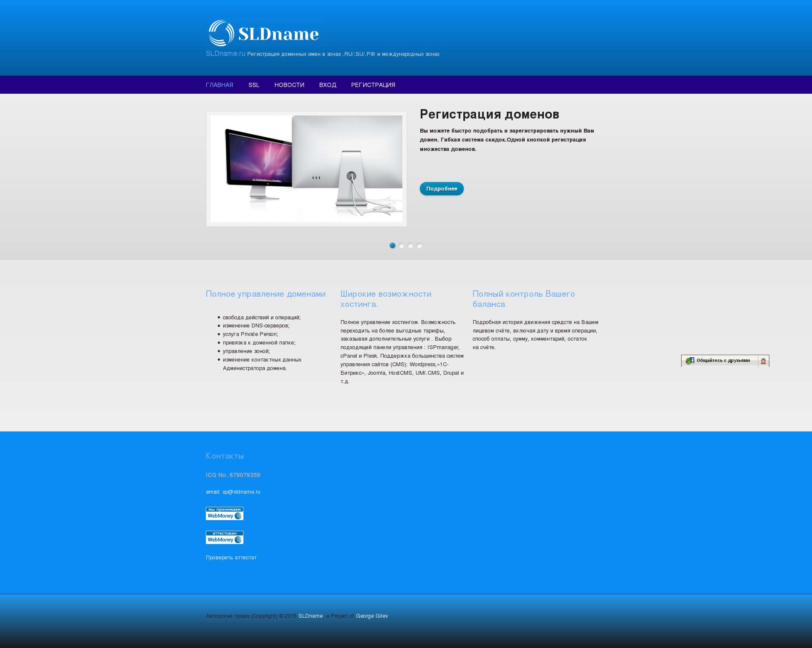The height and width of the screenshot is (648, 812).
Task: Open the SSL menu item
Action: (254, 85)
